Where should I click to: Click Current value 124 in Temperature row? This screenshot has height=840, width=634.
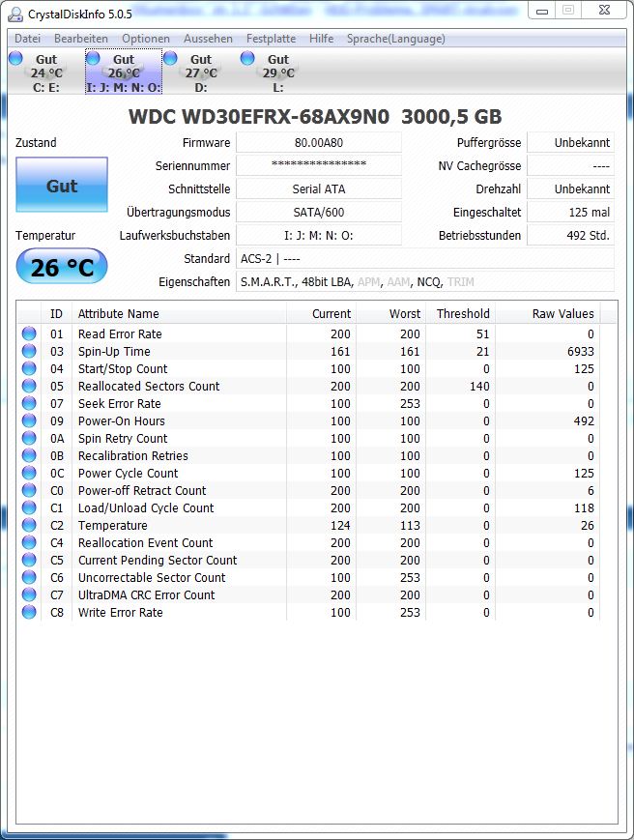tap(340, 526)
